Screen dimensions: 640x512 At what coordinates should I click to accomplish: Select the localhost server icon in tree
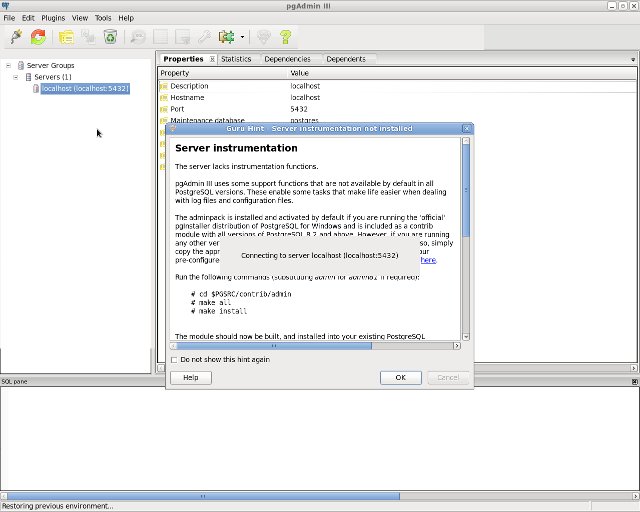pyautogui.click(x=36, y=89)
